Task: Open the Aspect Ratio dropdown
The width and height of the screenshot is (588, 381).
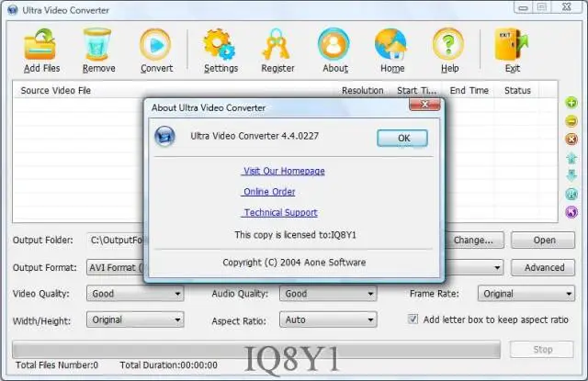Action: (x=328, y=319)
